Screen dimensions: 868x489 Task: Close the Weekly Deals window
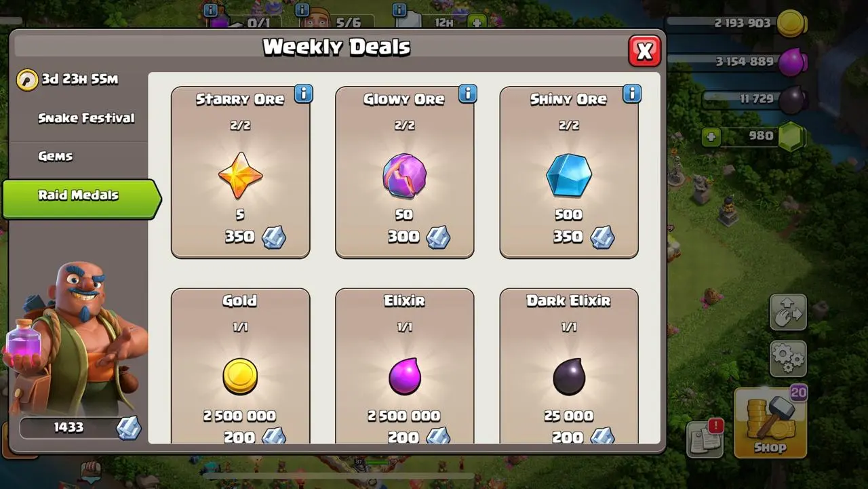click(x=644, y=51)
